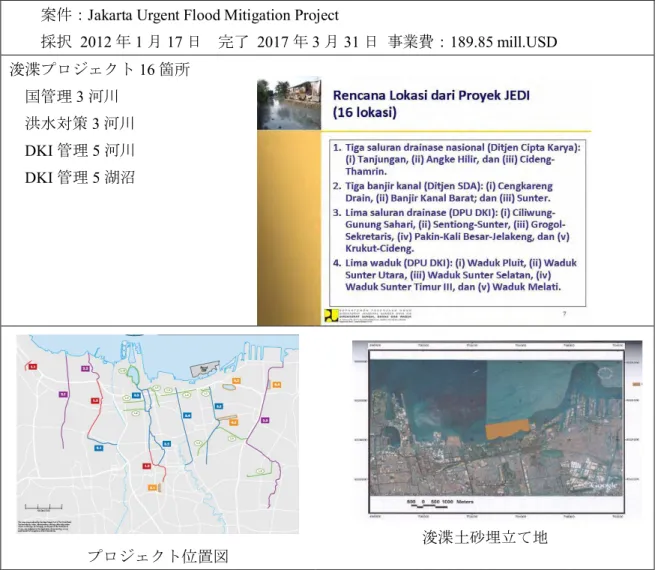Click the grey polygon in the map's bay

204,369
